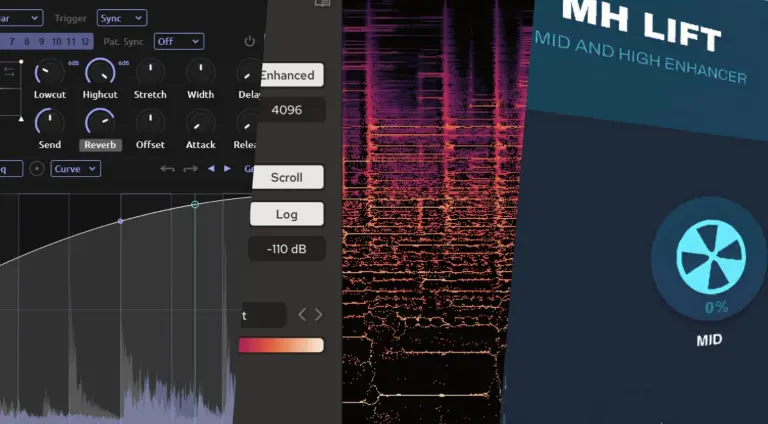The image size is (768, 424).
Task: Click the Width knob
Action: click(x=201, y=73)
